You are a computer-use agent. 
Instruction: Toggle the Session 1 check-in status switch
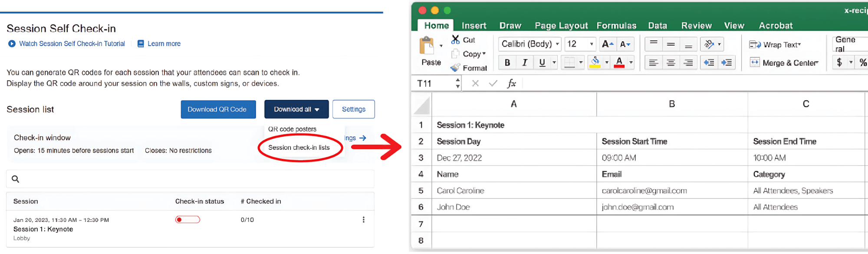(187, 220)
